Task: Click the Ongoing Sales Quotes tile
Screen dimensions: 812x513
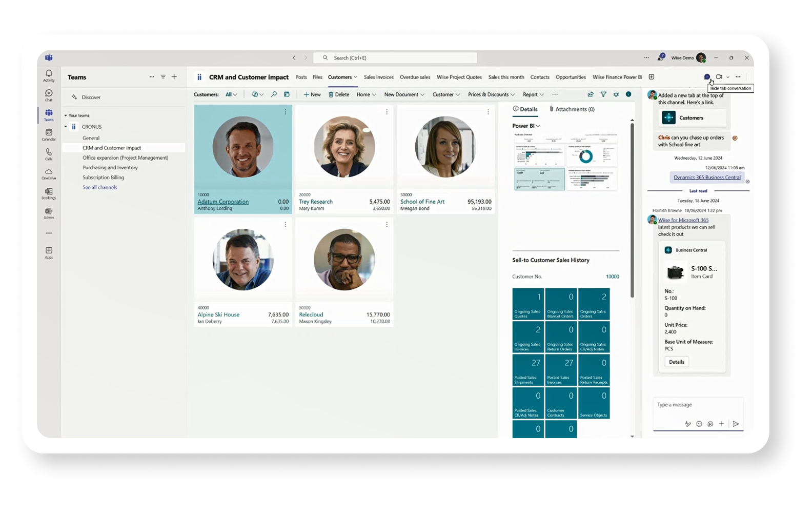Action: click(528, 304)
